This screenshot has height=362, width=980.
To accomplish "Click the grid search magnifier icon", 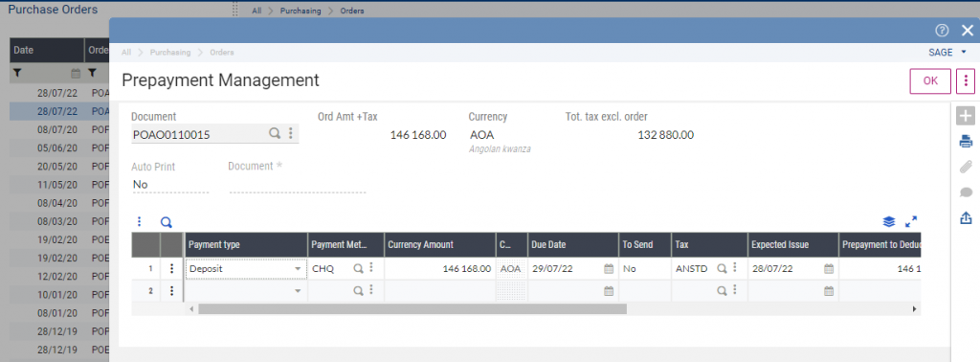I will pyautogui.click(x=166, y=222).
